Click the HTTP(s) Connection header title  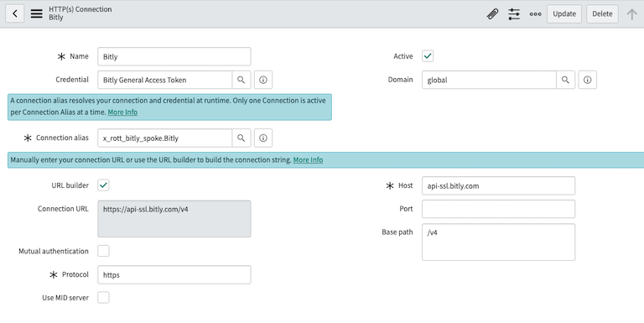point(80,9)
